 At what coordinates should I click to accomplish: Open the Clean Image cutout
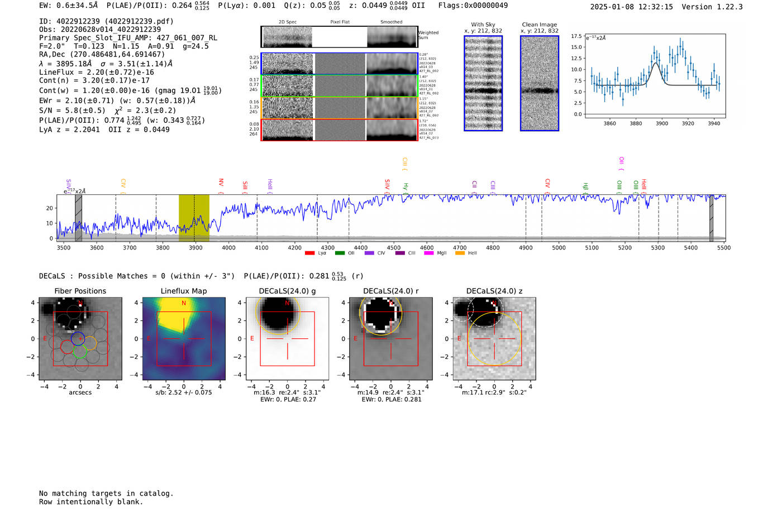[x=540, y=83]
